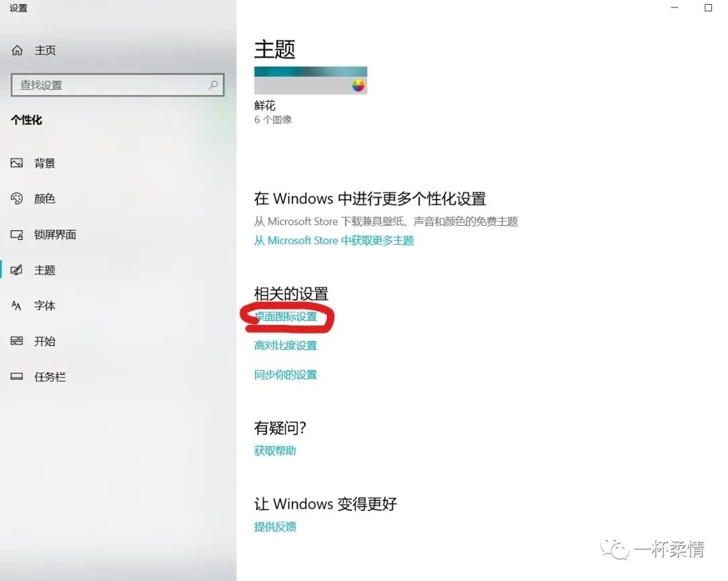The height and width of the screenshot is (581, 728).
Task: Click the 查找设置 search field
Action: pyautogui.click(x=117, y=85)
